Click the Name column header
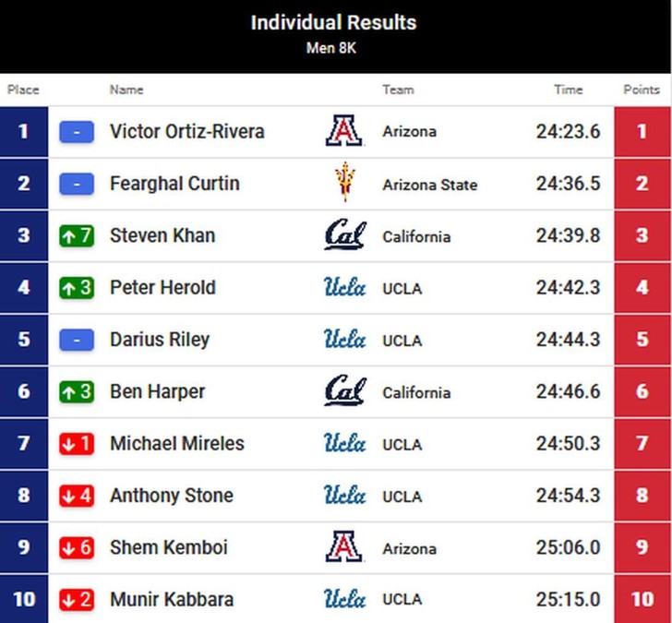Screen dimensions: 672x623 pyautogui.click(x=126, y=90)
